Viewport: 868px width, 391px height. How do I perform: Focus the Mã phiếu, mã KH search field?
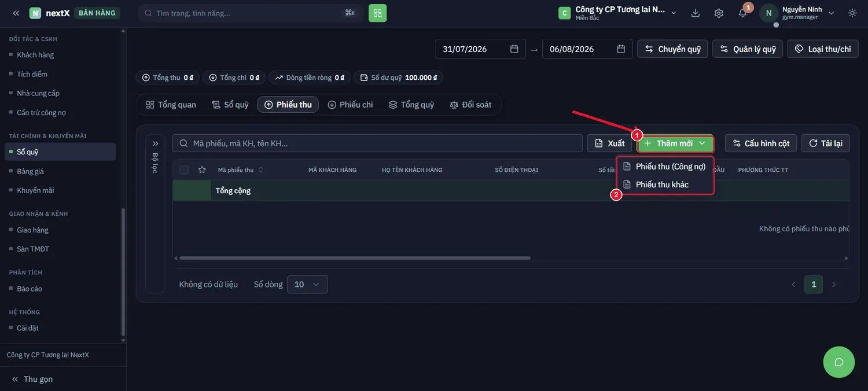377,143
